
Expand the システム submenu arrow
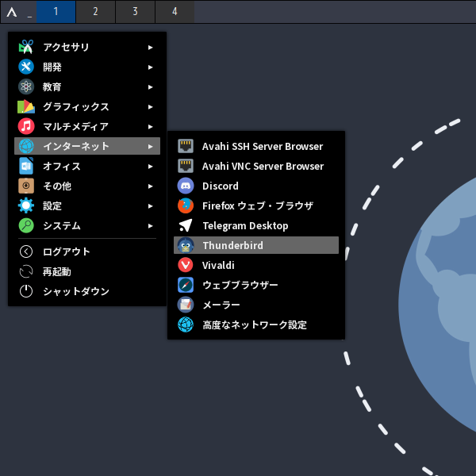coord(151,226)
